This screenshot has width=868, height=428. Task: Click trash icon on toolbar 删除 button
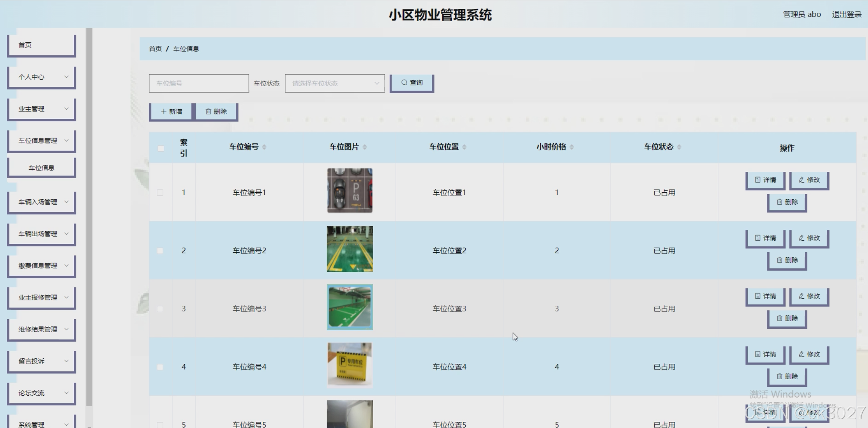(x=208, y=112)
